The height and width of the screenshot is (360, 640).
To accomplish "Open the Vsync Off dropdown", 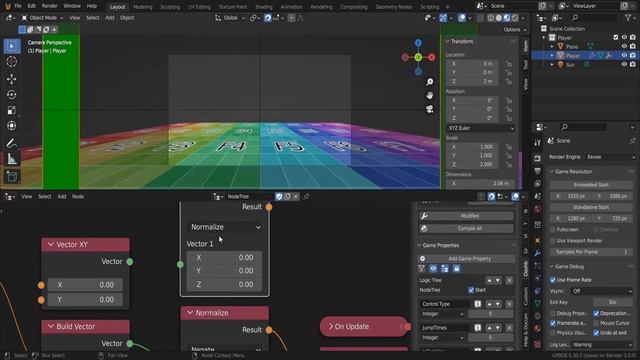I will click(x=602, y=291).
